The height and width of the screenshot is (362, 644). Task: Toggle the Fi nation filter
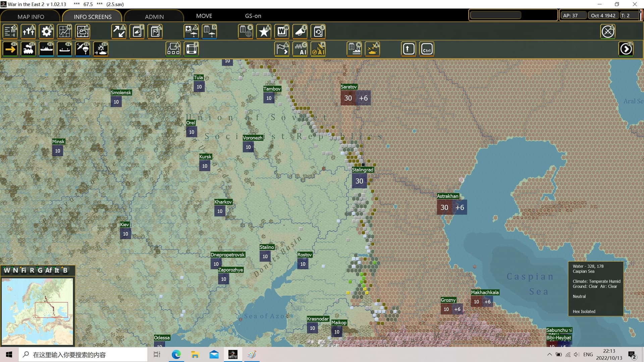click(x=23, y=270)
